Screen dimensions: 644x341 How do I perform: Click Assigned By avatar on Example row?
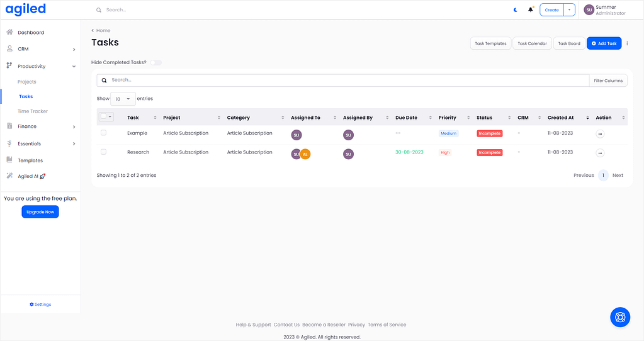click(x=348, y=135)
